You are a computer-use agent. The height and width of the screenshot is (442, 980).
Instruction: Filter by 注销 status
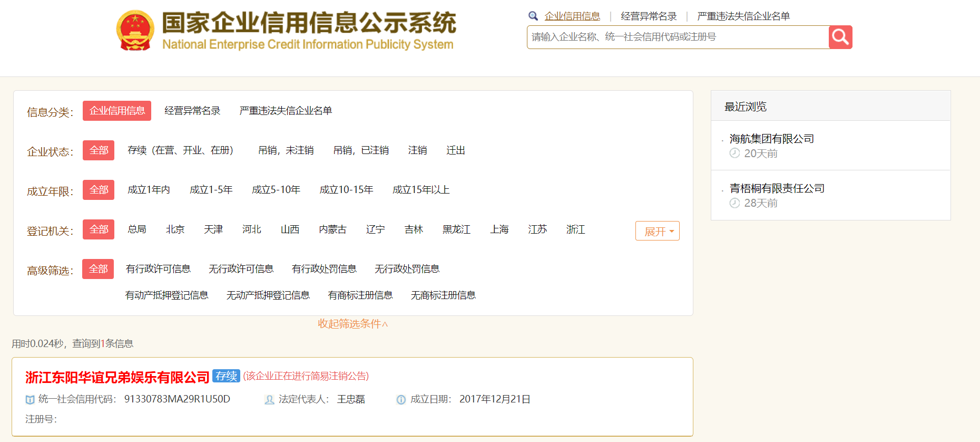(417, 150)
